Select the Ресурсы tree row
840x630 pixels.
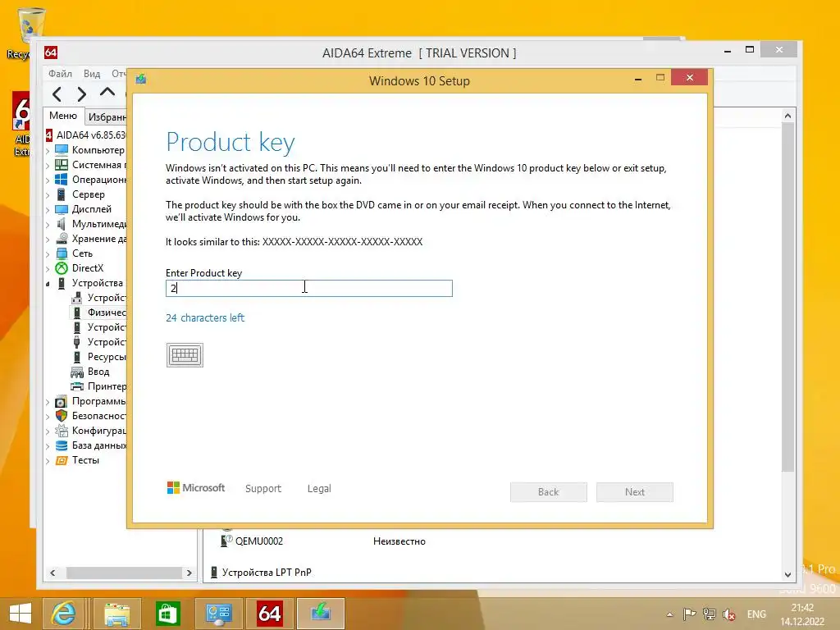(99, 357)
